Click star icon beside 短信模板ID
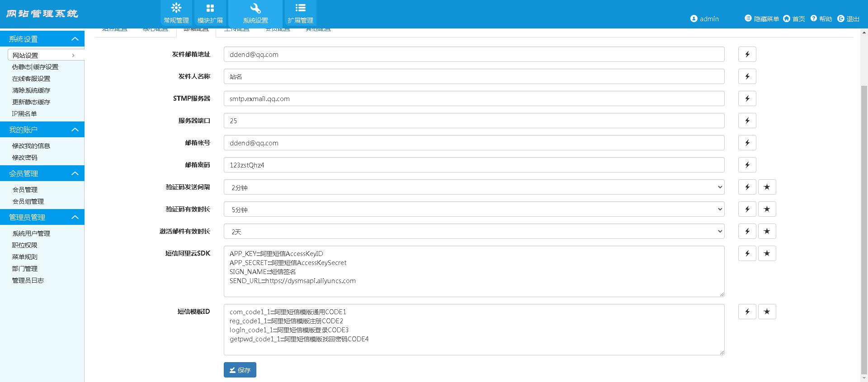The image size is (868, 382). 767,312
